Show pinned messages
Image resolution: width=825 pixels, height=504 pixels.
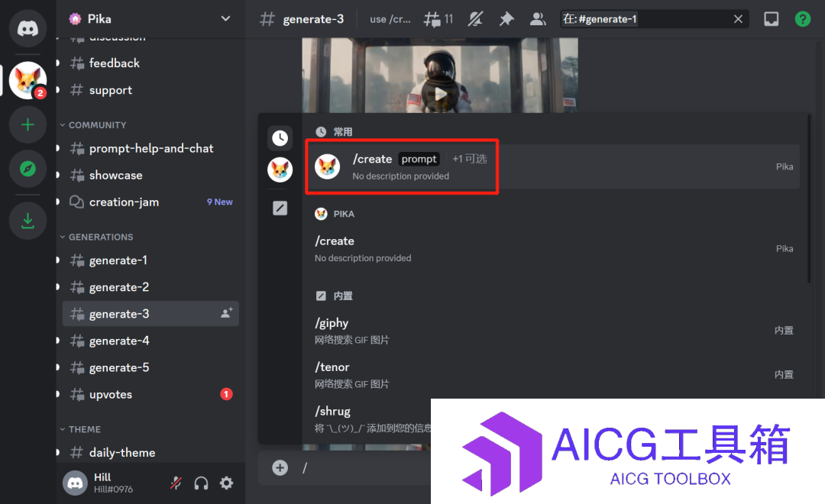[x=506, y=19]
